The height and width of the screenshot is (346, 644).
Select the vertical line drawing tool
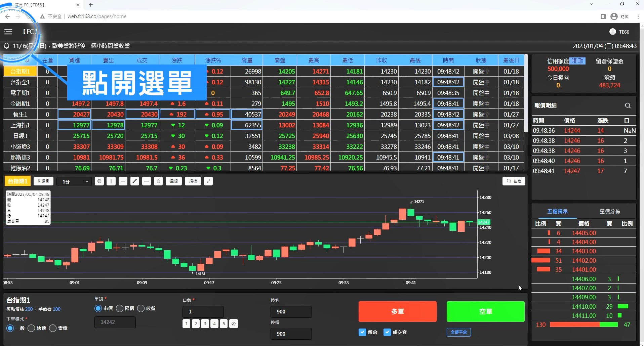point(111,181)
